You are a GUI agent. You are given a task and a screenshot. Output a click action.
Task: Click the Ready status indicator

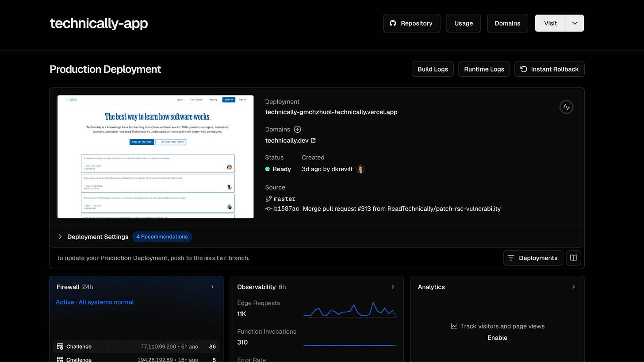278,169
